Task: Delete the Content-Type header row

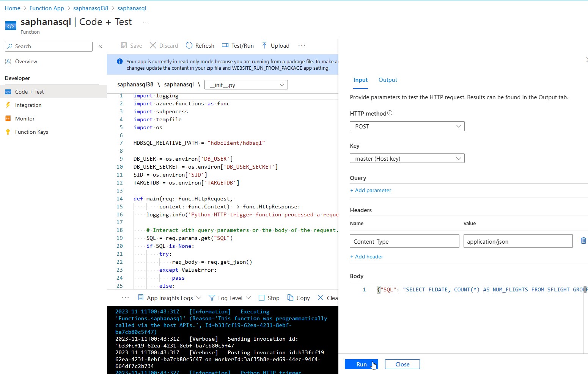Action: coord(583,241)
